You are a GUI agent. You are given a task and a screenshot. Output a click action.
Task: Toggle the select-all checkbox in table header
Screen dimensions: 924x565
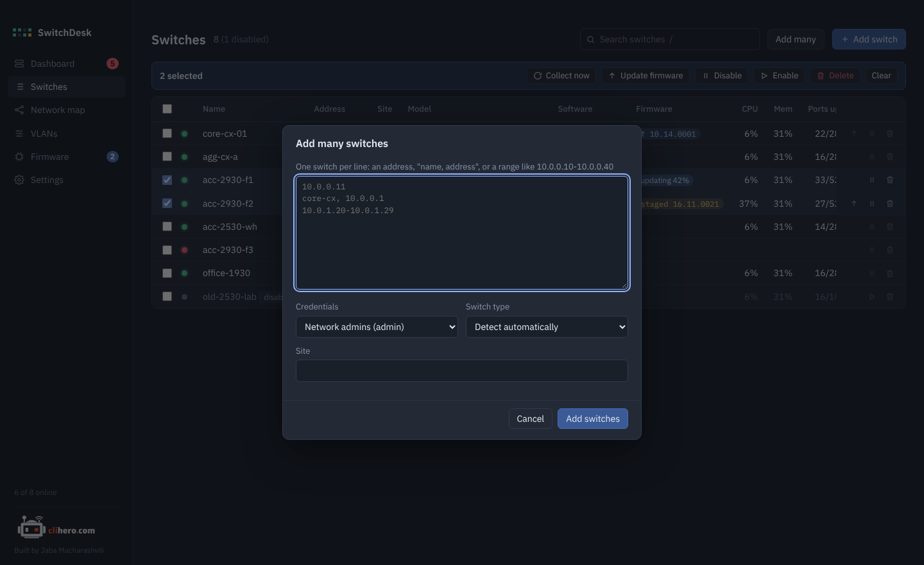point(167,109)
